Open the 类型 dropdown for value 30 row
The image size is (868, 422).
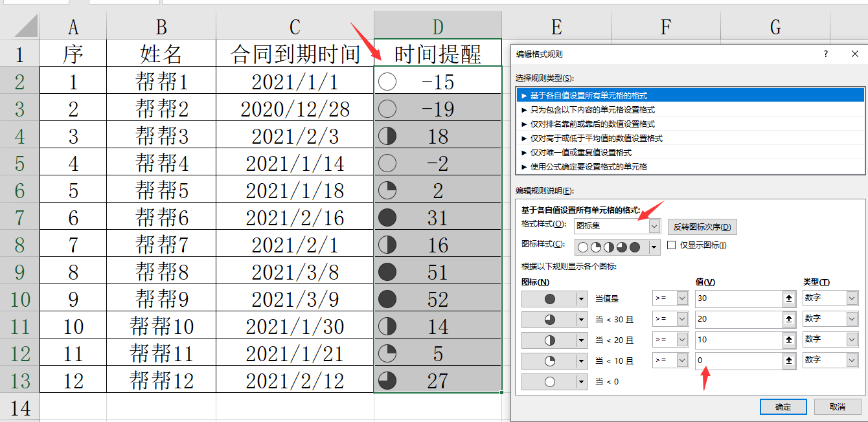(x=852, y=298)
